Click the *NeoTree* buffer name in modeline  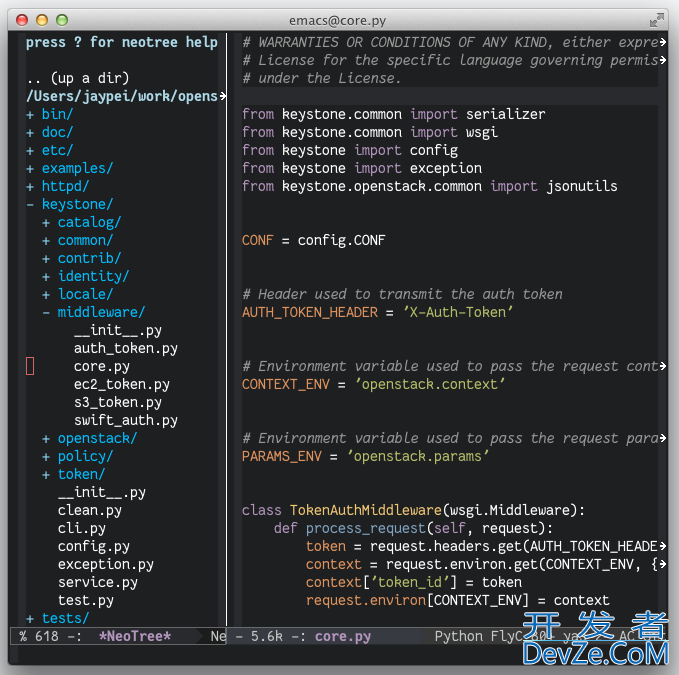(x=134, y=636)
